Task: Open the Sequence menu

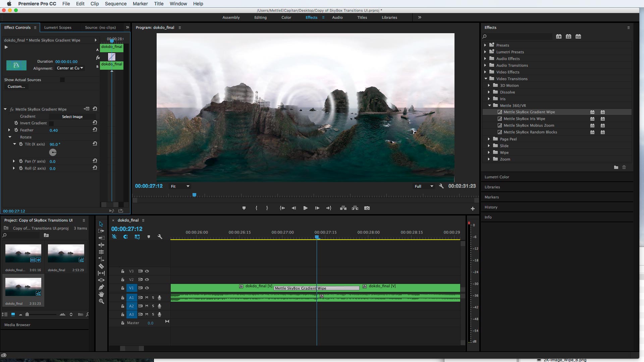Action: tap(115, 4)
